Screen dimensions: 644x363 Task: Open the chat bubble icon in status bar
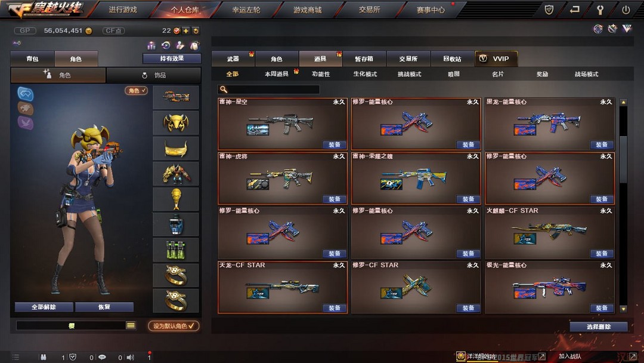[x=102, y=357]
